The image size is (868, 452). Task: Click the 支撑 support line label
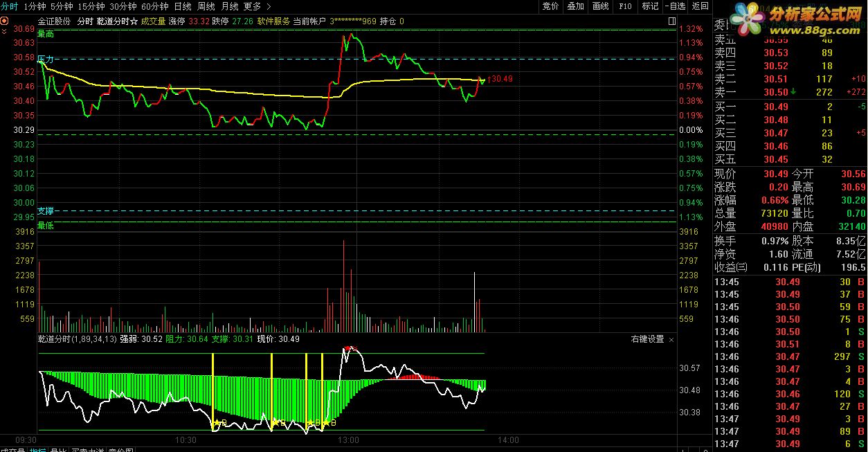pos(46,210)
